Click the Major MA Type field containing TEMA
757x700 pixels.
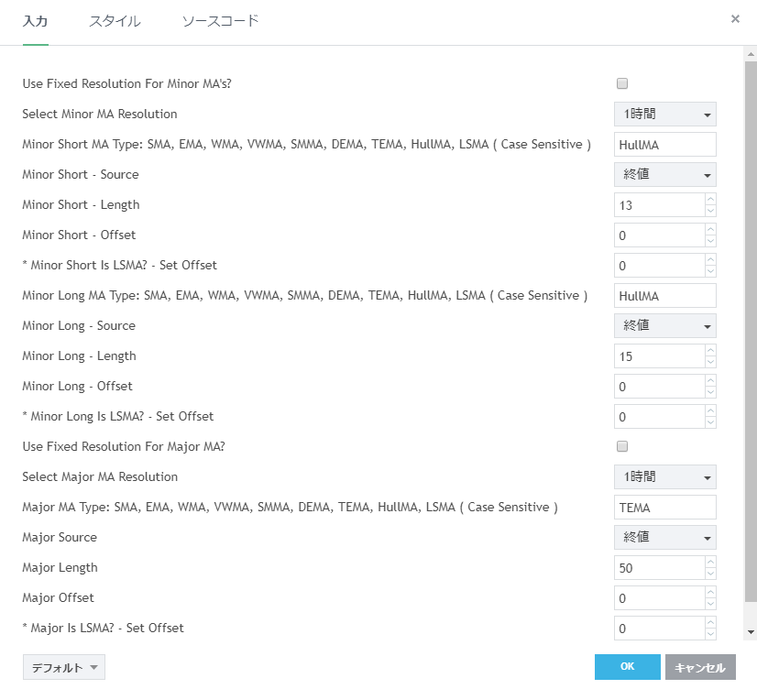tap(664, 508)
